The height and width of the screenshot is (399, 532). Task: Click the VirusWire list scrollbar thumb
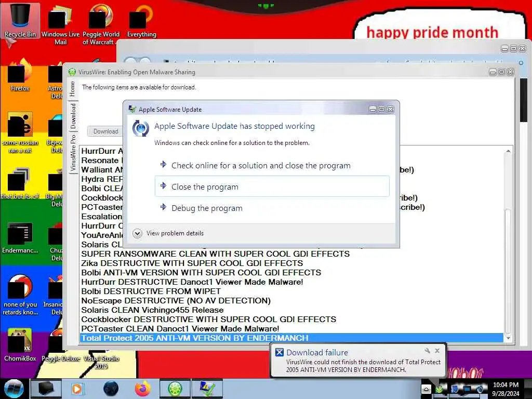tap(508, 271)
